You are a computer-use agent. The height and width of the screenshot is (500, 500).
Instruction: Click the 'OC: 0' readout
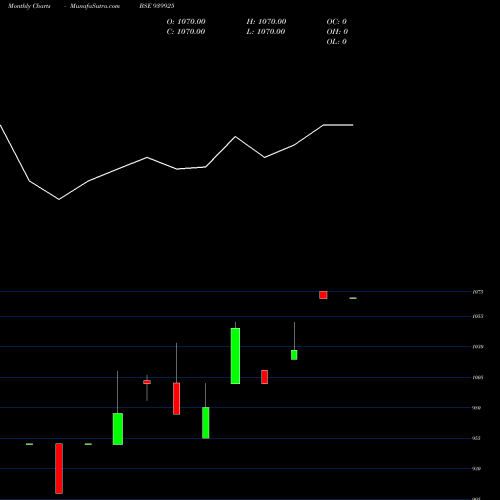click(337, 22)
